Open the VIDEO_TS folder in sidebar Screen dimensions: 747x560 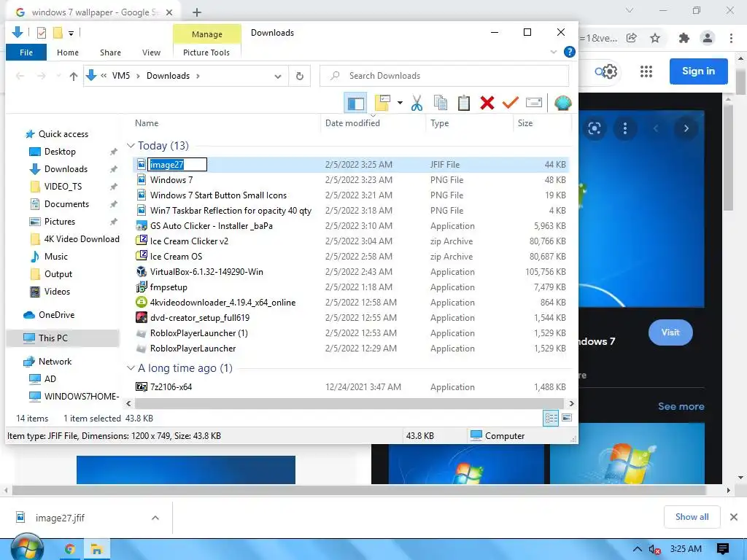[x=63, y=187]
